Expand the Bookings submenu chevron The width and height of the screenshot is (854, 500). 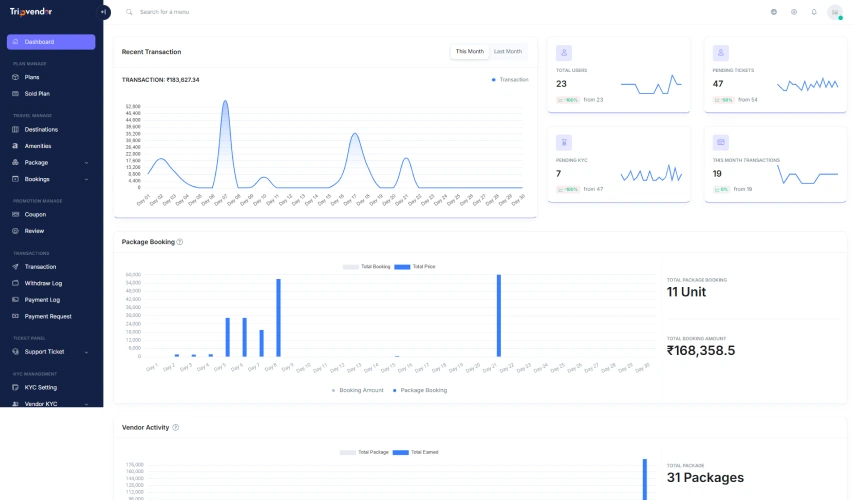pos(87,179)
